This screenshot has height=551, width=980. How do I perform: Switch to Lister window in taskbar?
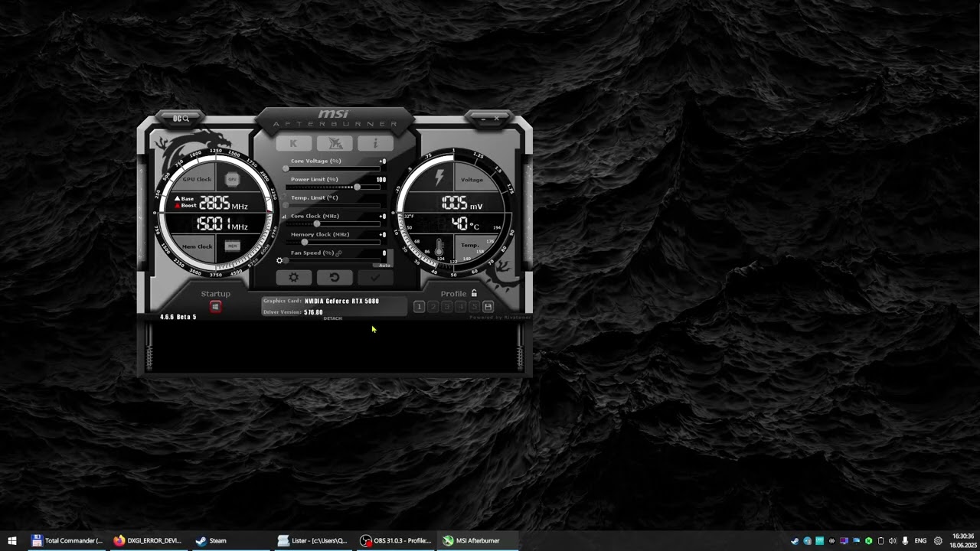click(312, 540)
